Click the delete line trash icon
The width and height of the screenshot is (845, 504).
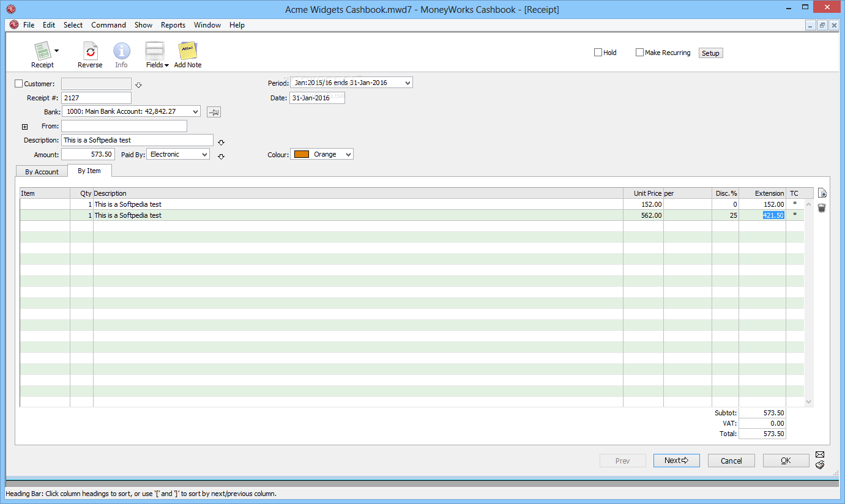click(822, 208)
